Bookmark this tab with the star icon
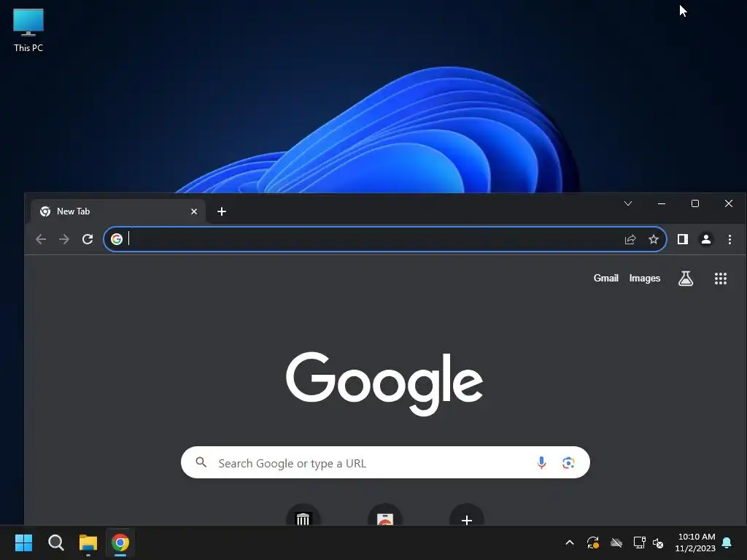This screenshot has height=560, width=747. (x=654, y=239)
